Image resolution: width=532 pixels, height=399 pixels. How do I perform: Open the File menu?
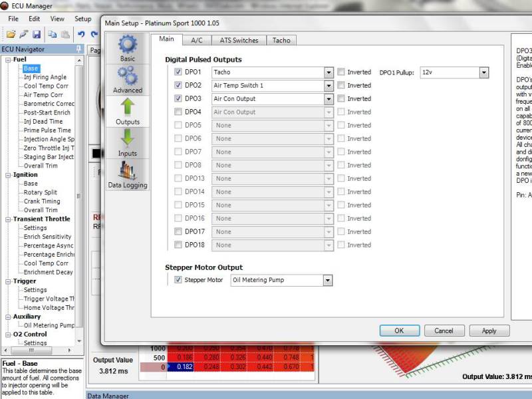(13, 19)
